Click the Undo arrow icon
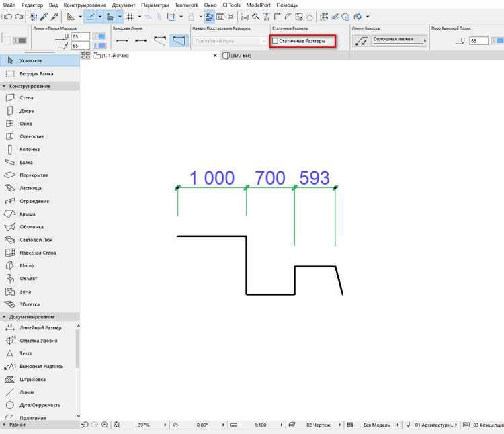Viewport: 504px width, 434px height. [x=7, y=17]
